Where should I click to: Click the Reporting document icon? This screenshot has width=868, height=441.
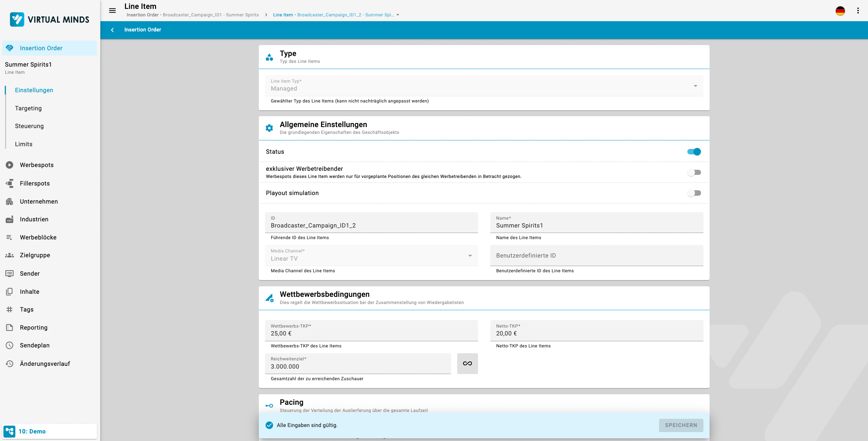point(10,328)
